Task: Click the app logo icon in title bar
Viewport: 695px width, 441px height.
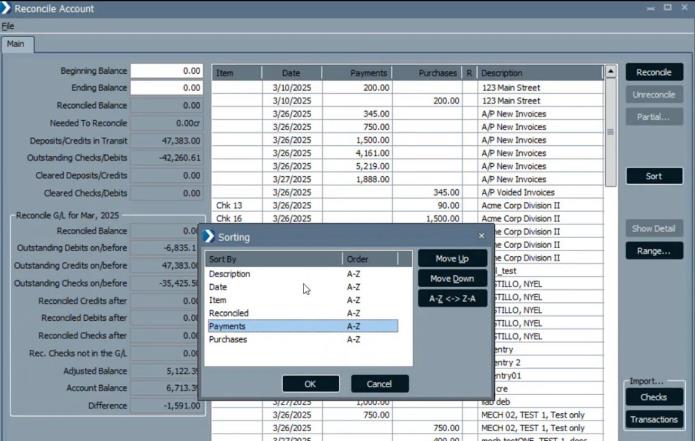Action: [9, 9]
